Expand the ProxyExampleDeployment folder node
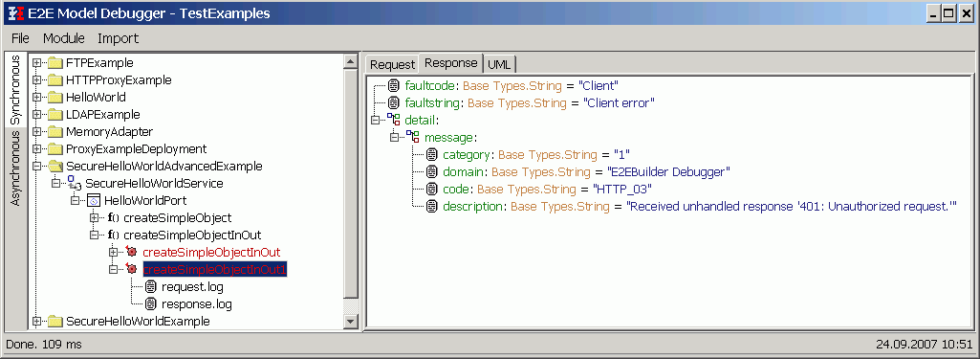Viewport: 980px width, 359px height. pos(37,148)
